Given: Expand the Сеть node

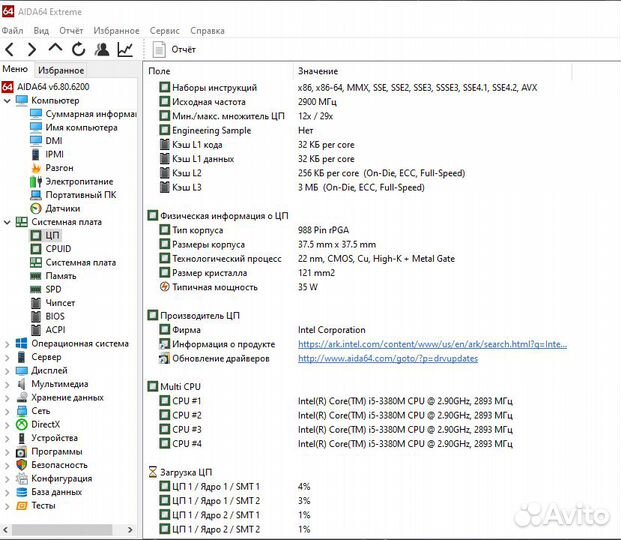Looking at the screenshot, I should click(7, 411).
